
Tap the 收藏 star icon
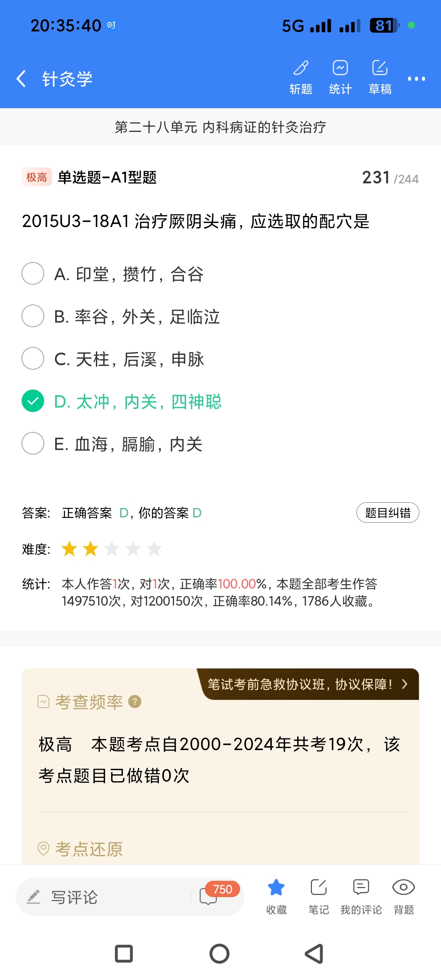click(276, 895)
